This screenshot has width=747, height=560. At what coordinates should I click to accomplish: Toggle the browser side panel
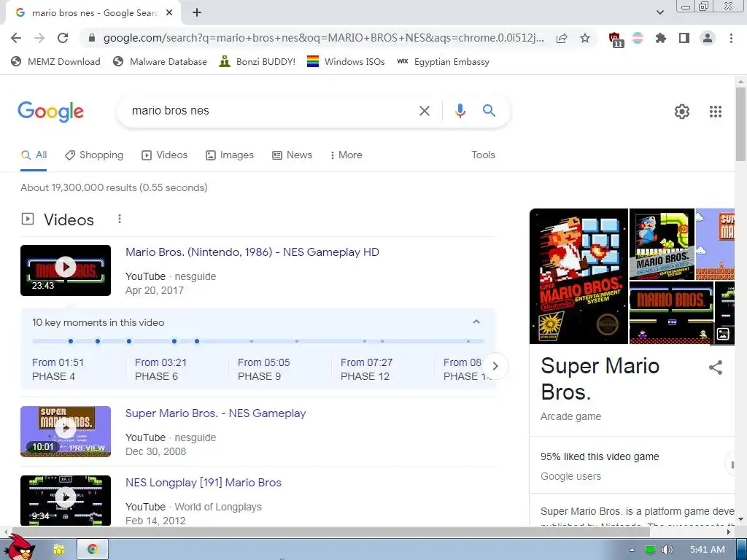pos(684,38)
